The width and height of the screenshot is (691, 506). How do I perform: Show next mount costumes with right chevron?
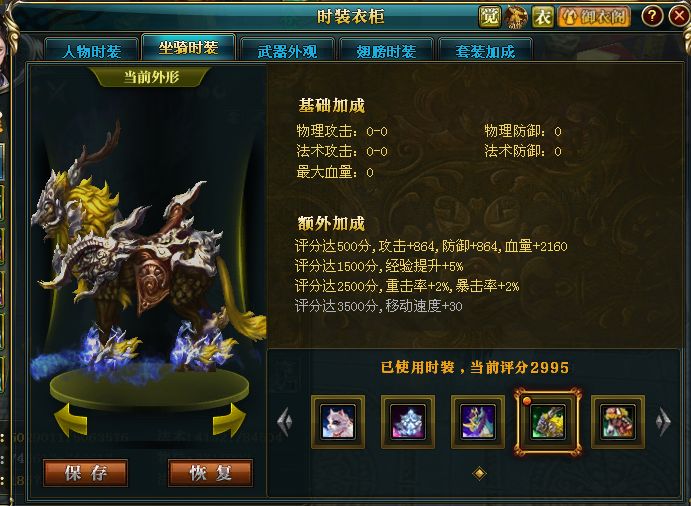663,422
